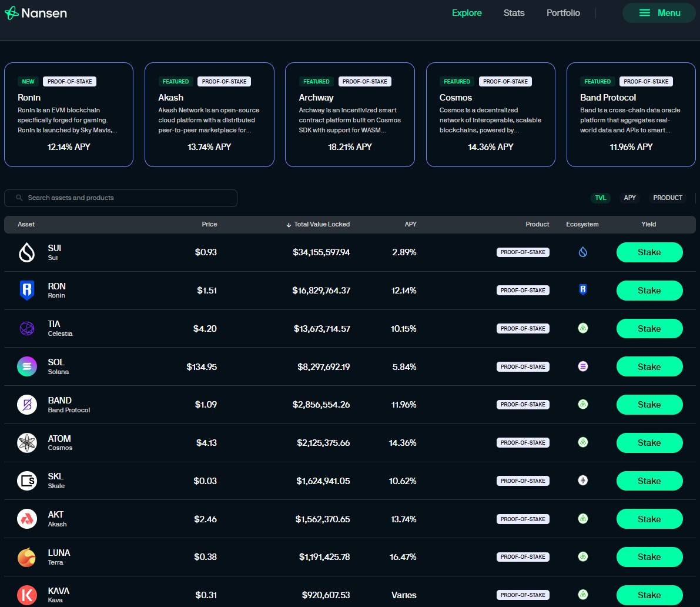
Task: Click the Product column header
Action: pos(538,224)
